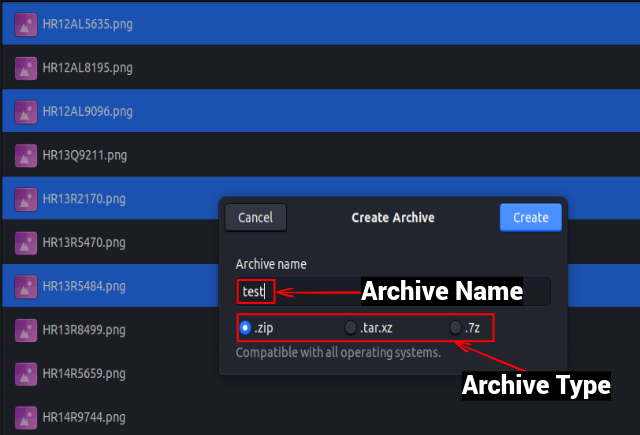Image resolution: width=640 pixels, height=435 pixels.
Task: Click the HR13R5470.png image icon
Action: point(26,242)
